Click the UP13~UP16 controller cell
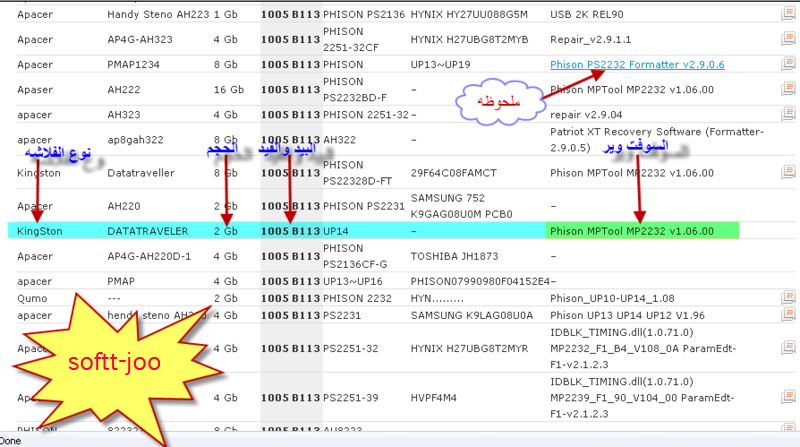 (x=353, y=281)
